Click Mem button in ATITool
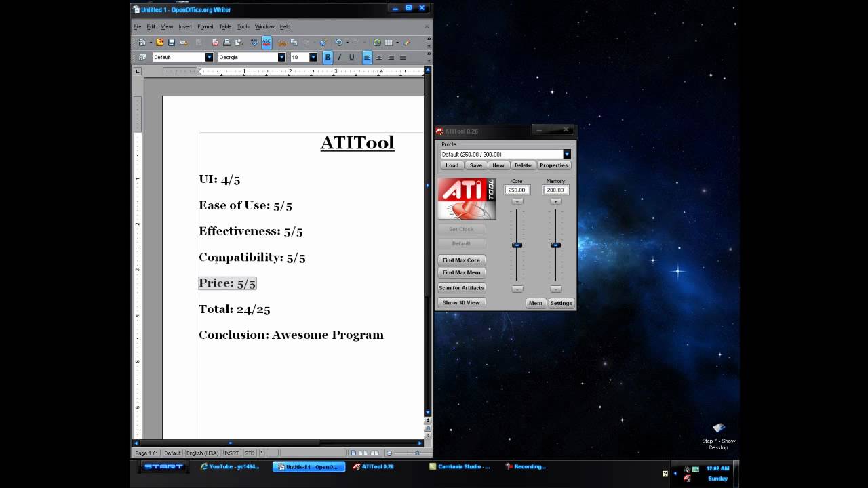 [x=536, y=303]
